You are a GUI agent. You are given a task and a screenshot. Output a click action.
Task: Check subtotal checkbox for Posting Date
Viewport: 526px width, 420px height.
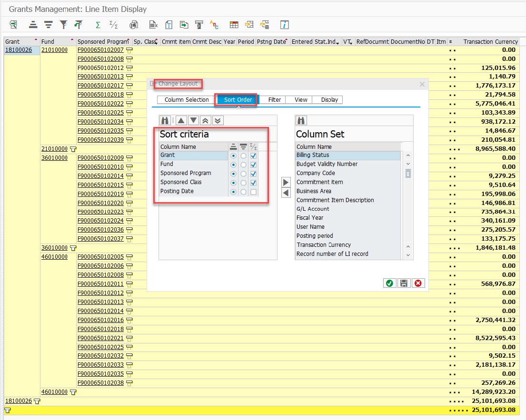pyautogui.click(x=254, y=192)
